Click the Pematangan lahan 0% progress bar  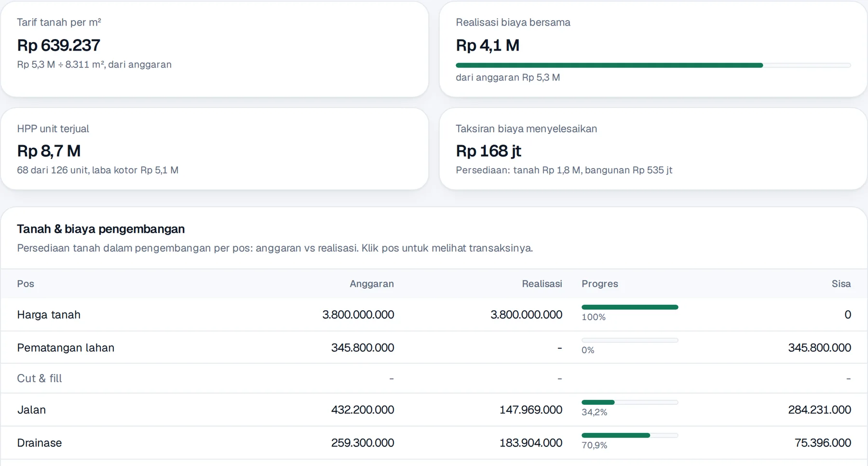point(630,340)
